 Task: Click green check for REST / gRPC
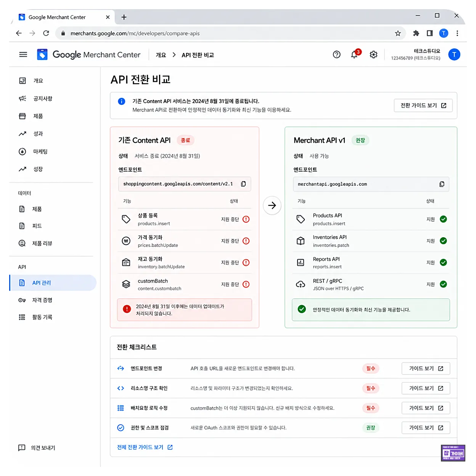[x=443, y=284]
